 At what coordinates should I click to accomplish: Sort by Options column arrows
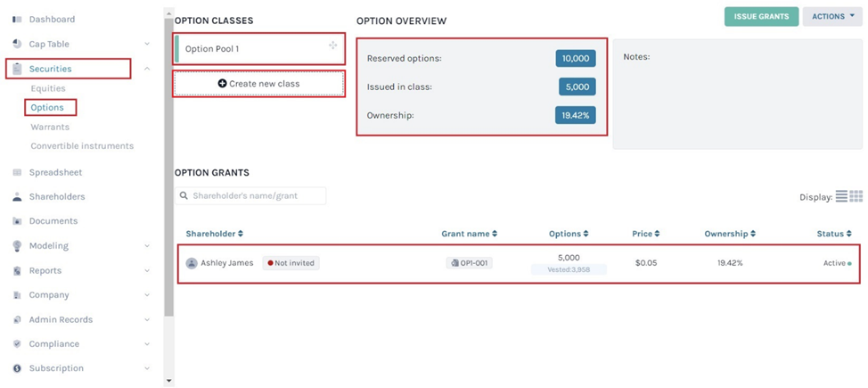click(585, 234)
